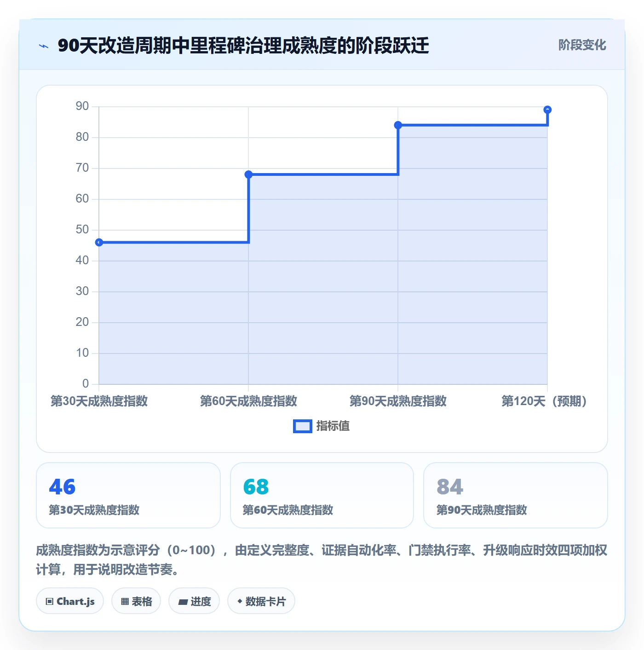Click the 数据卡片 tag

[261, 601]
